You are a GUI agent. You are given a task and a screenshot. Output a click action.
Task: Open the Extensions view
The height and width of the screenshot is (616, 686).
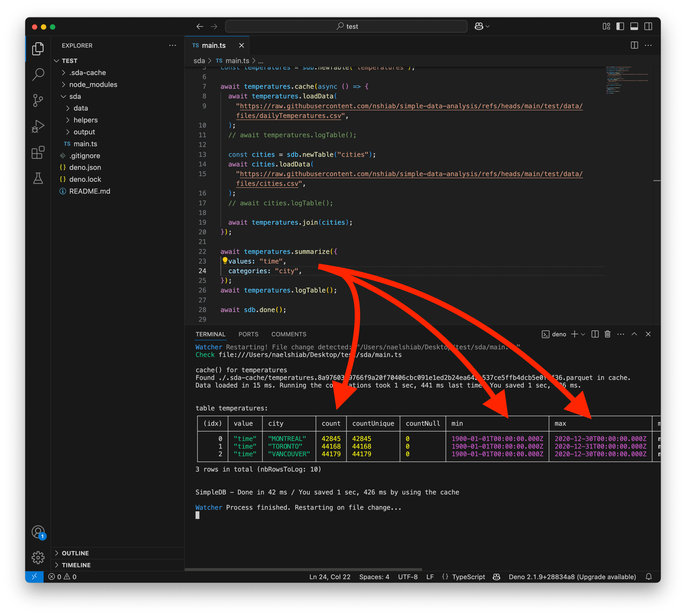click(x=38, y=152)
